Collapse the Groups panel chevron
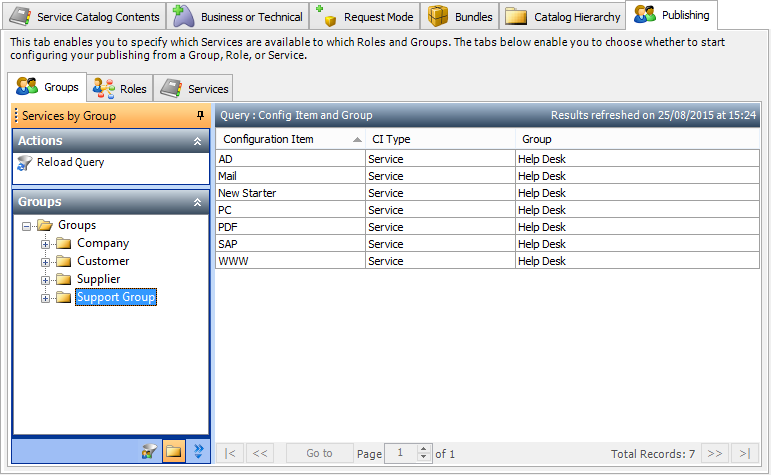The height and width of the screenshot is (475, 771). [197, 202]
